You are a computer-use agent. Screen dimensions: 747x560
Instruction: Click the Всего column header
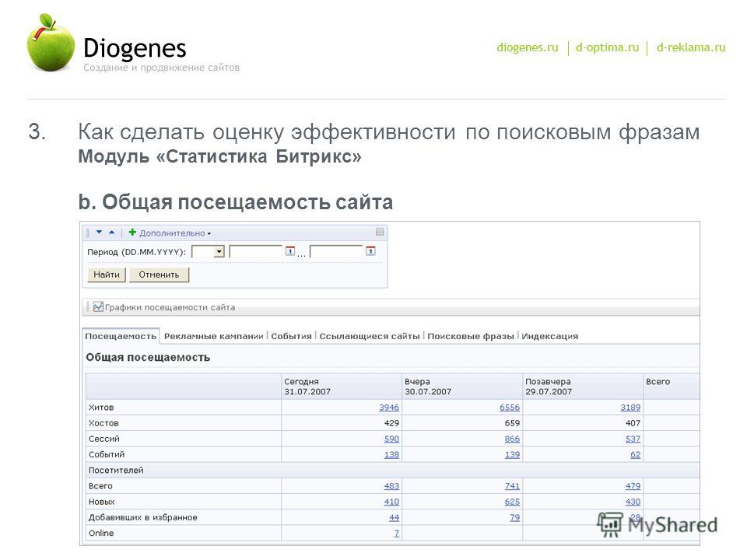(x=672, y=387)
